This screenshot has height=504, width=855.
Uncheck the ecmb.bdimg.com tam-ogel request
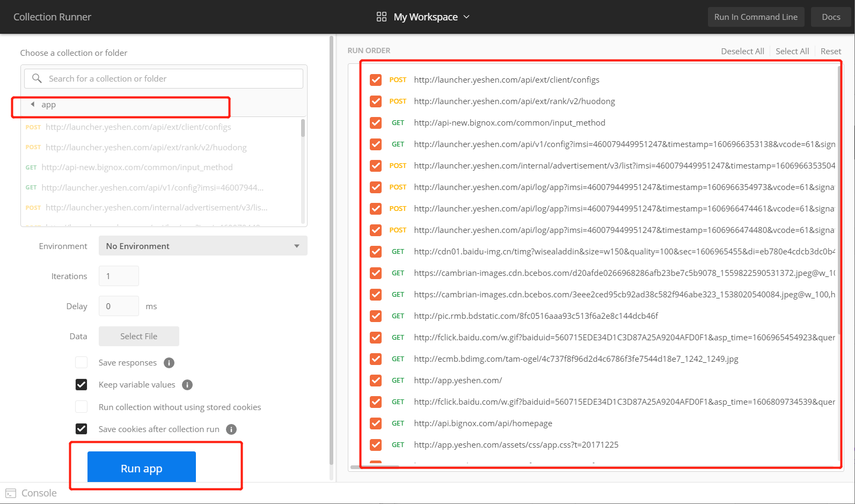point(376,359)
